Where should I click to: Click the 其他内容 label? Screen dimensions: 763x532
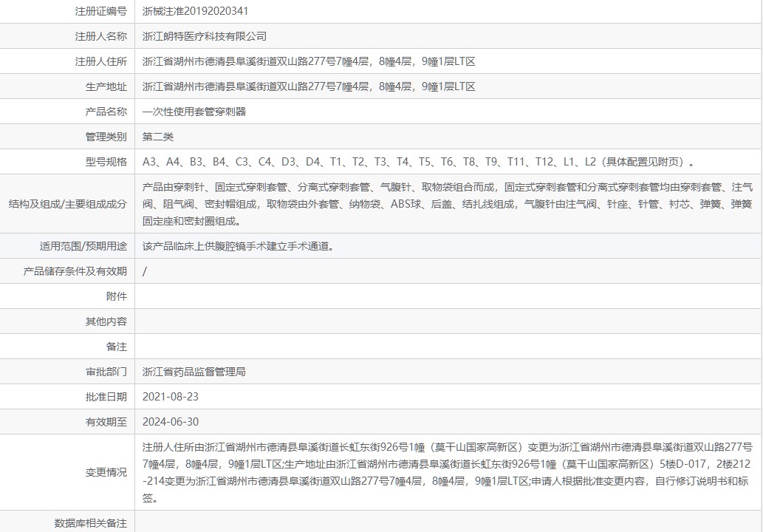(x=106, y=321)
